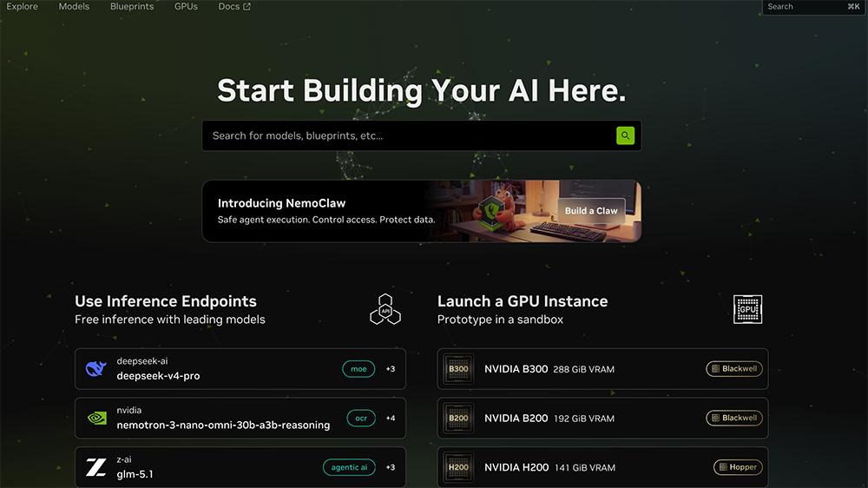This screenshot has height=488, width=868.
Task: Launch NVIDIA B300 instance
Action: (x=603, y=369)
